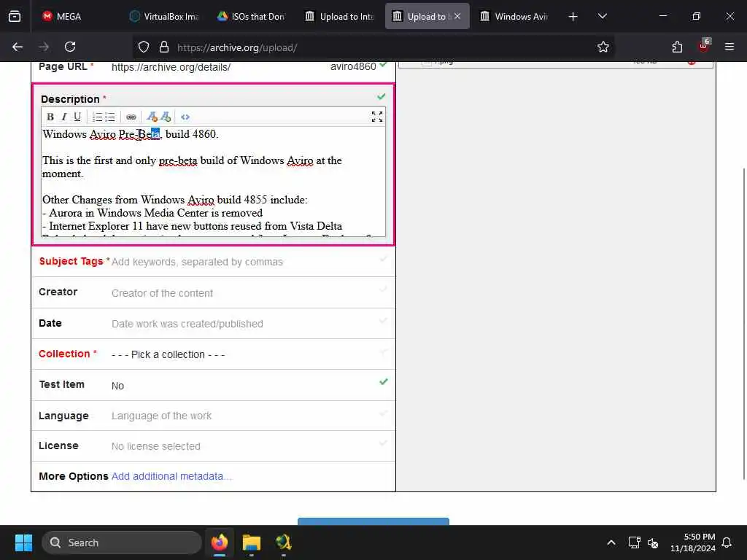Insert an ordered numbered list
The image size is (747, 560).
97,117
